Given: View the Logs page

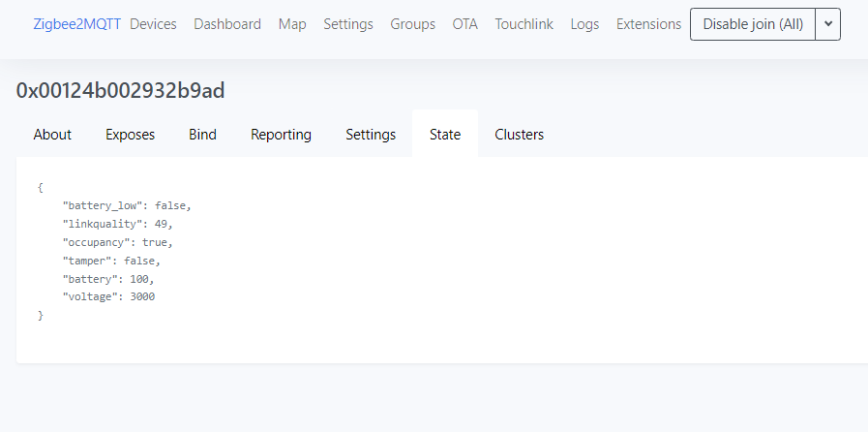Looking at the screenshot, I should click(584, 24).
